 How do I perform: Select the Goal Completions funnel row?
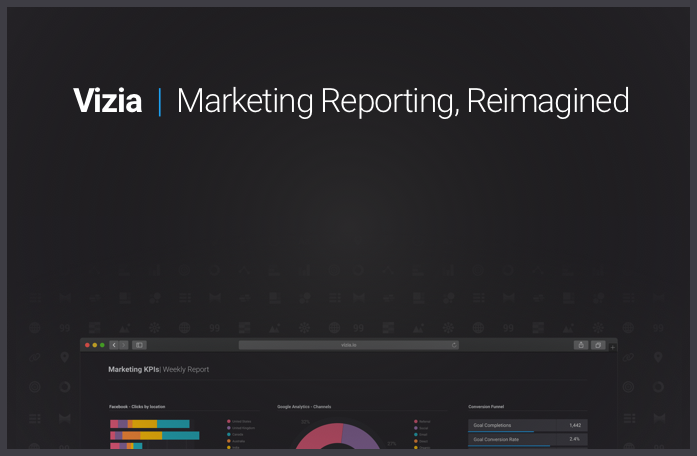[x=528, y=425]
